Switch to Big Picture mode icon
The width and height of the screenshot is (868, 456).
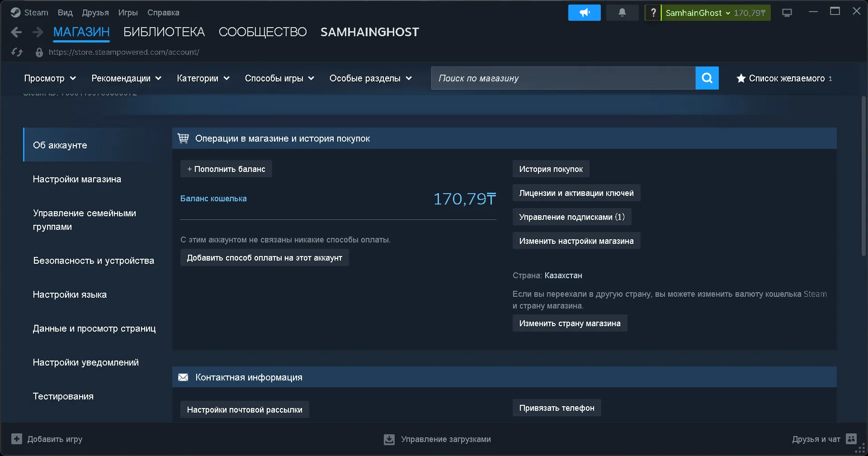tap(787, 13)
